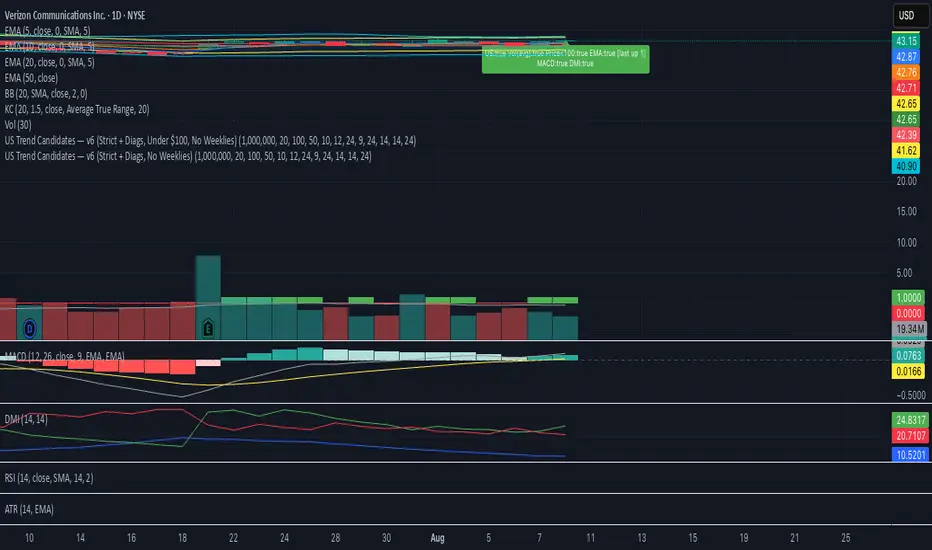
Task: Click the ATR (14, EMA) legend
Action: click(29, 509)
